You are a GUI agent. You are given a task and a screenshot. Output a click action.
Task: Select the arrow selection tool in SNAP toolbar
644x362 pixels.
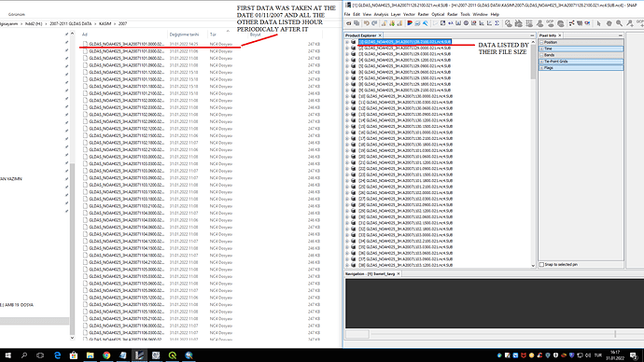tap(599, 23)
